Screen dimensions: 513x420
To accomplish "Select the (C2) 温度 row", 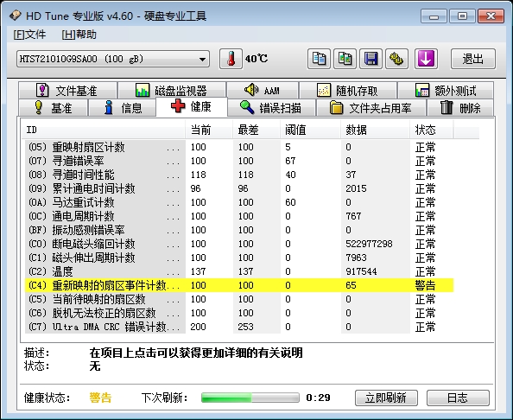I will 239,271.
